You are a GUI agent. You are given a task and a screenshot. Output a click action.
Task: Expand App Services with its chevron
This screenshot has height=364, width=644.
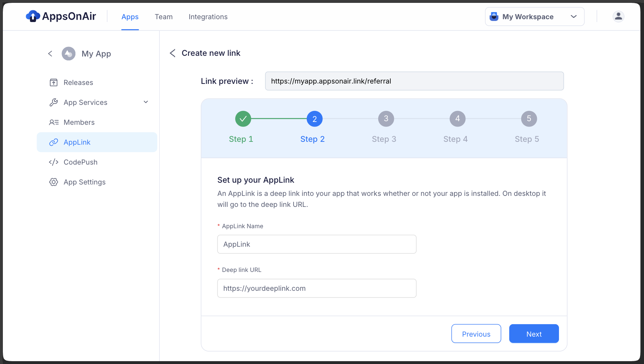click(x=146, y=102)
